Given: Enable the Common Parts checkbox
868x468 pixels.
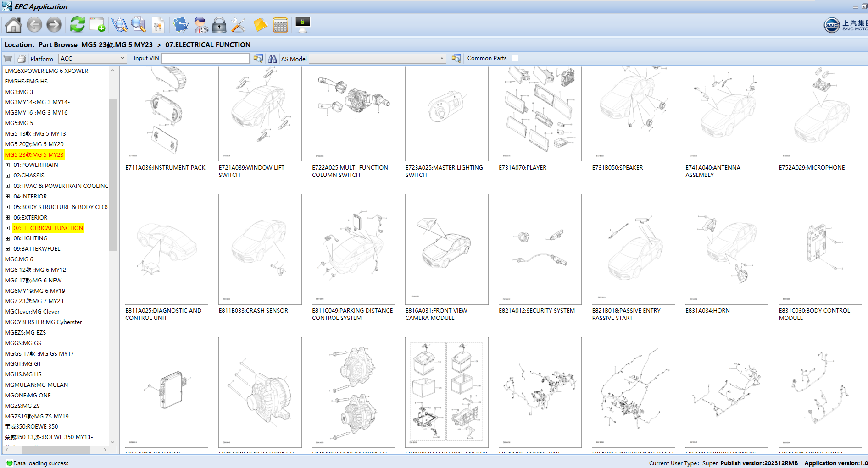Looking at the screenshot, I should (x=515, y=58).
